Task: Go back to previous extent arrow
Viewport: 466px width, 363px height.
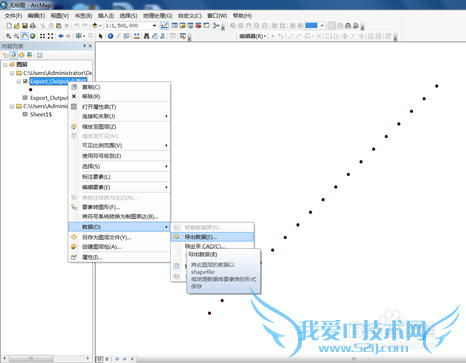Action: 61,36
